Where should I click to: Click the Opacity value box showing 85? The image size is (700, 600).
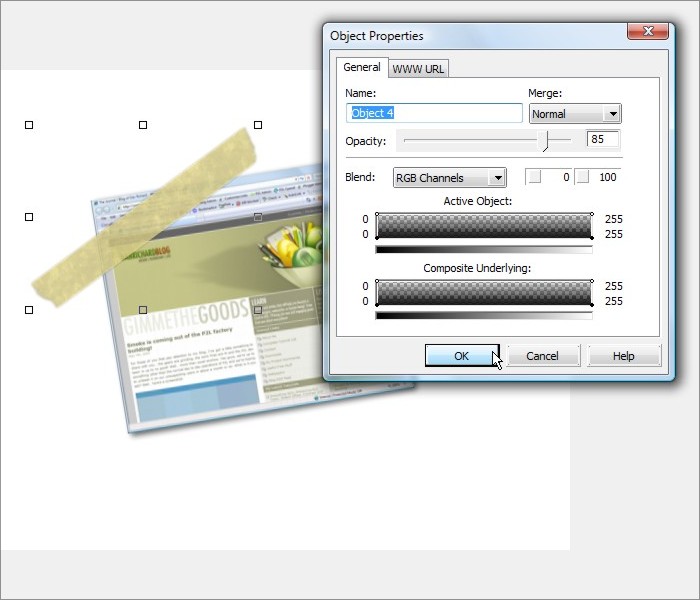(603, 139)
